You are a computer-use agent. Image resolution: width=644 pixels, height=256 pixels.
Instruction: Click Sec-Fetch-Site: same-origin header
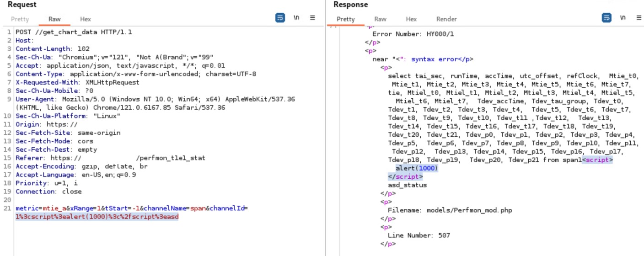coord(68,133)
